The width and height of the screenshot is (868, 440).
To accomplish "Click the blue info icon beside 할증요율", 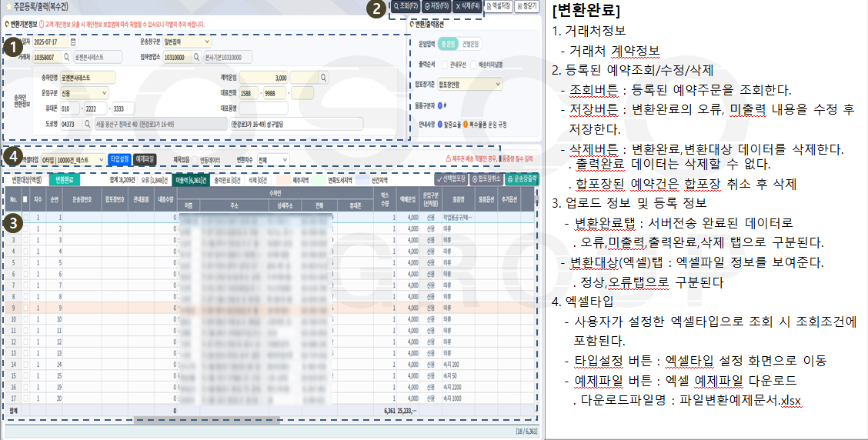I will coord(440,125).
